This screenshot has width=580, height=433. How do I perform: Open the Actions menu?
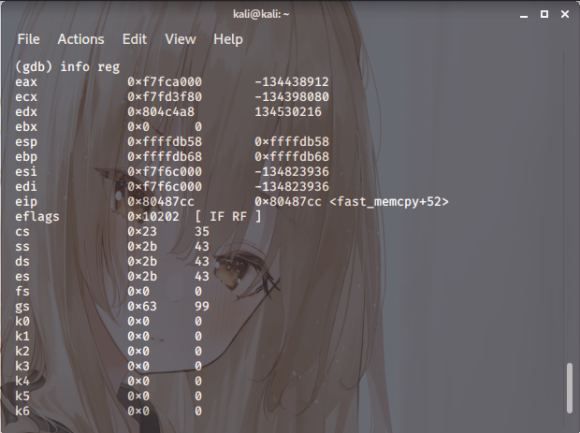coord(81,39)
